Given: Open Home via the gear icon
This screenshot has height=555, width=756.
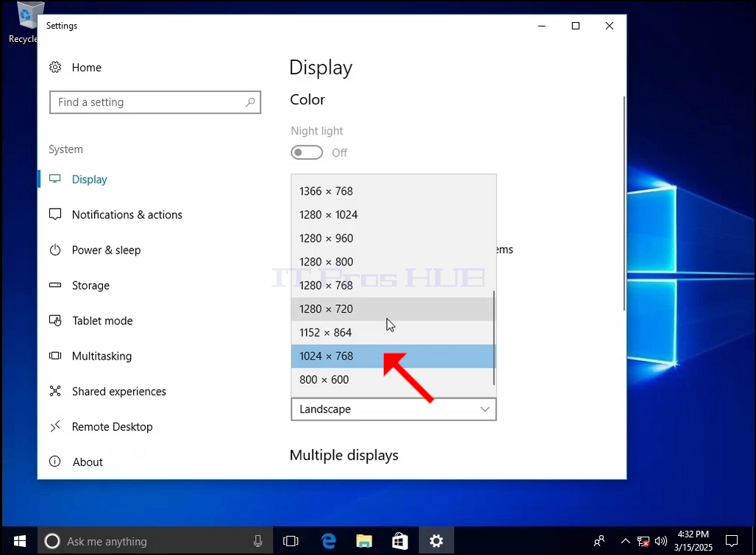Looking at the screenshot, I should (55, 67).
